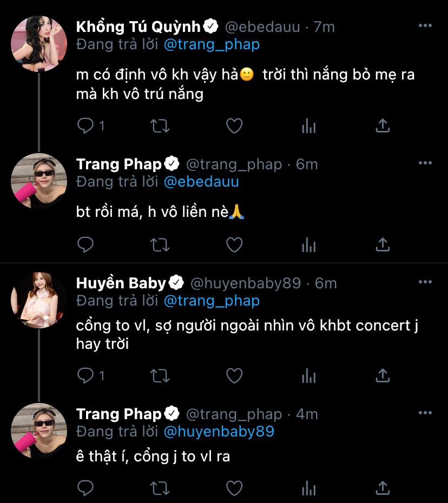Share Huyền Baby's tweet
Screen dimensions: 448x503
point(383,375)
